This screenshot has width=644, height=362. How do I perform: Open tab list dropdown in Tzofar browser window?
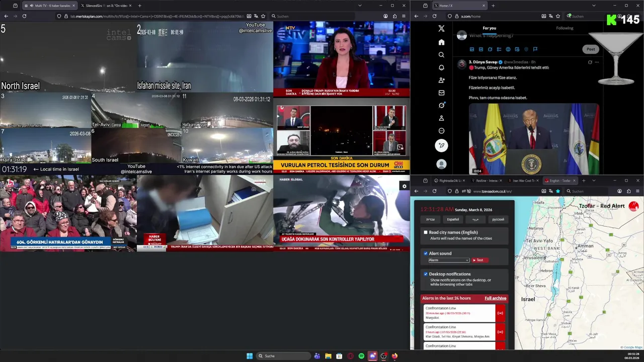594,180
